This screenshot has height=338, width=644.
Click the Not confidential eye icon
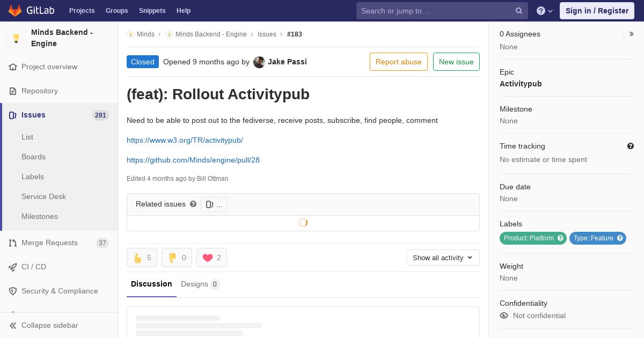[x=504, y=315]
